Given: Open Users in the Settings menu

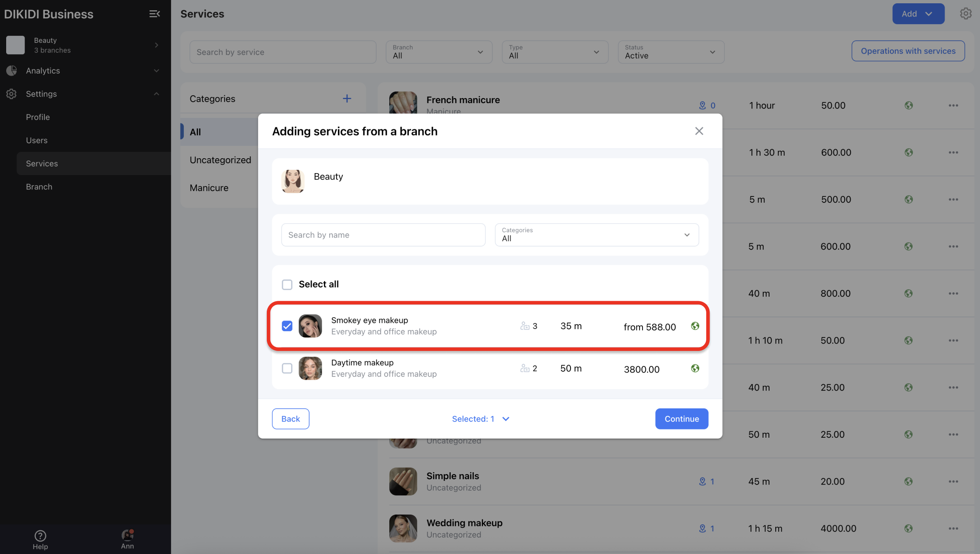Looking at the screenshot, I should tap(37, 140).
